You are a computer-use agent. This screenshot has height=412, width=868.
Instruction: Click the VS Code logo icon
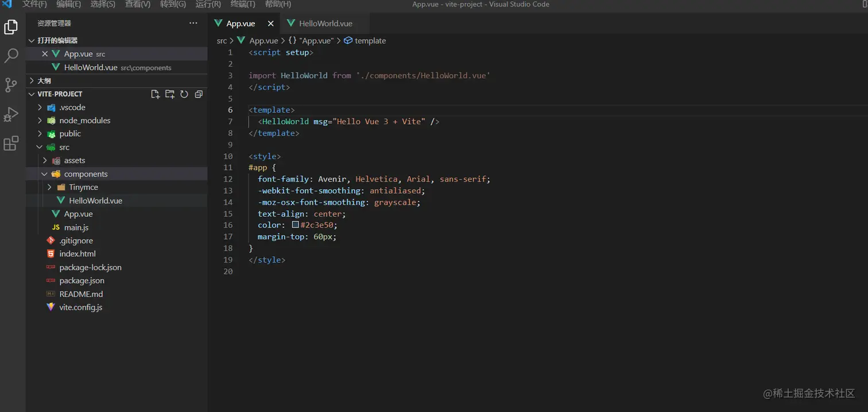pos(7,4)
